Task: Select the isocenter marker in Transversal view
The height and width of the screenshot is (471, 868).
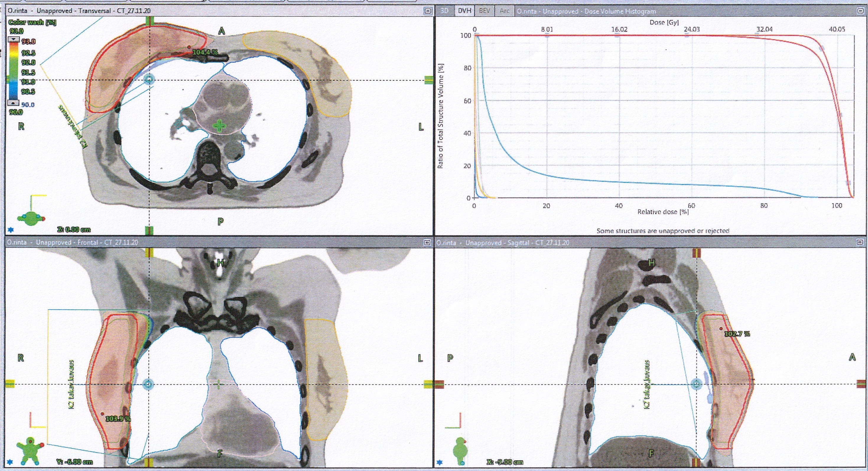Action: (149, 80)
